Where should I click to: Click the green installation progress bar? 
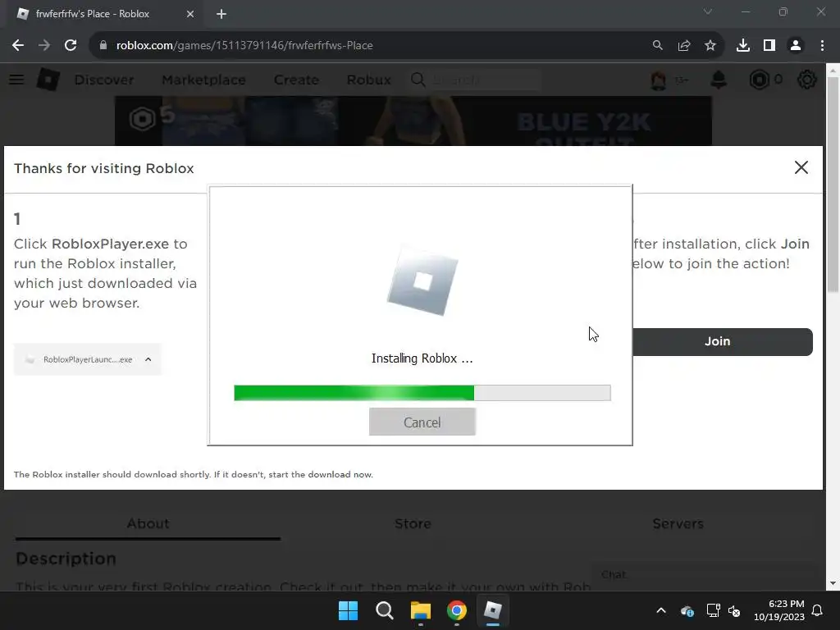tap(422, 393)
